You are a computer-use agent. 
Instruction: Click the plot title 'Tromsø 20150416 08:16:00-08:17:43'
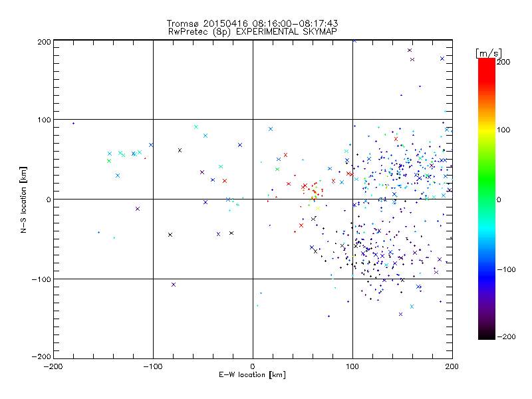point(252,23)
